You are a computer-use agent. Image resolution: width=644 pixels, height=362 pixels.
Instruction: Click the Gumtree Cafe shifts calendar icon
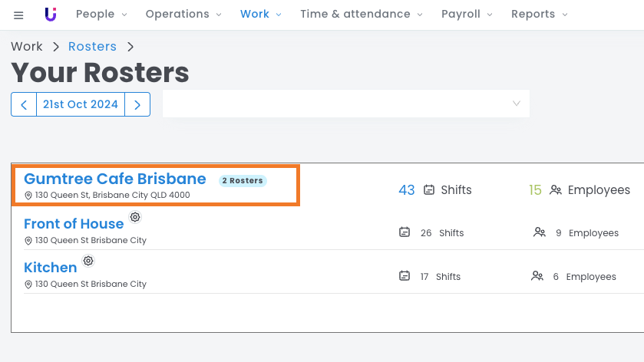(430, 190)
